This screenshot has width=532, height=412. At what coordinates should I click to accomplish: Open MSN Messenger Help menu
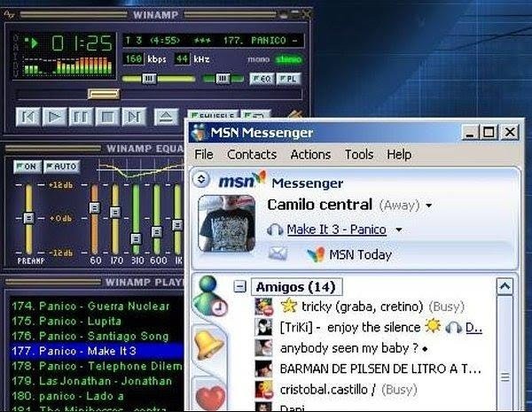(399, 155)
